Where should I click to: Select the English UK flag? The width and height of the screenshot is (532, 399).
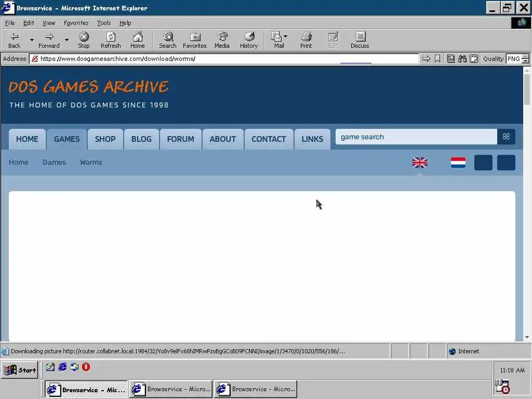[420, 163]
